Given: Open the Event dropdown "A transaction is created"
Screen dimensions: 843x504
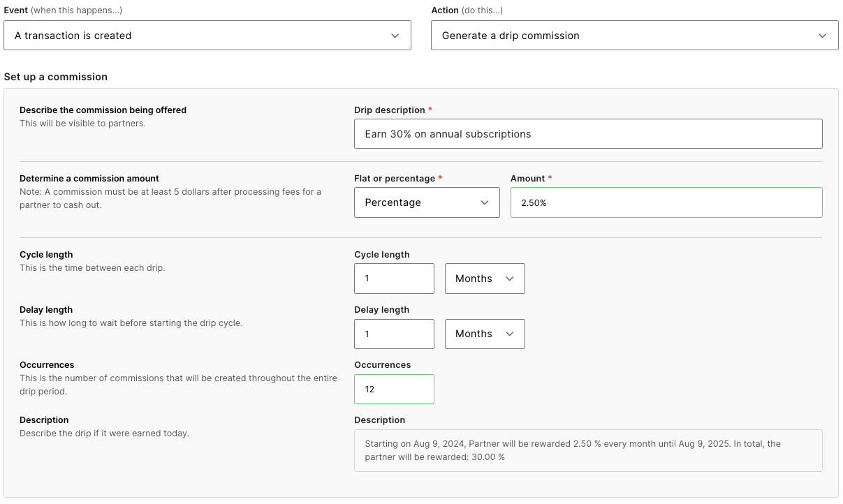Looking at the screenshot, I should 207,36.
